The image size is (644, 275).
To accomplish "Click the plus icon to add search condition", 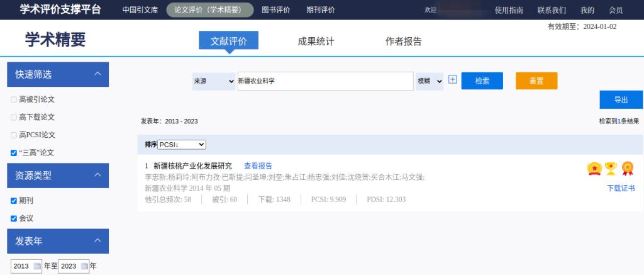I will [x=452, y=80].
